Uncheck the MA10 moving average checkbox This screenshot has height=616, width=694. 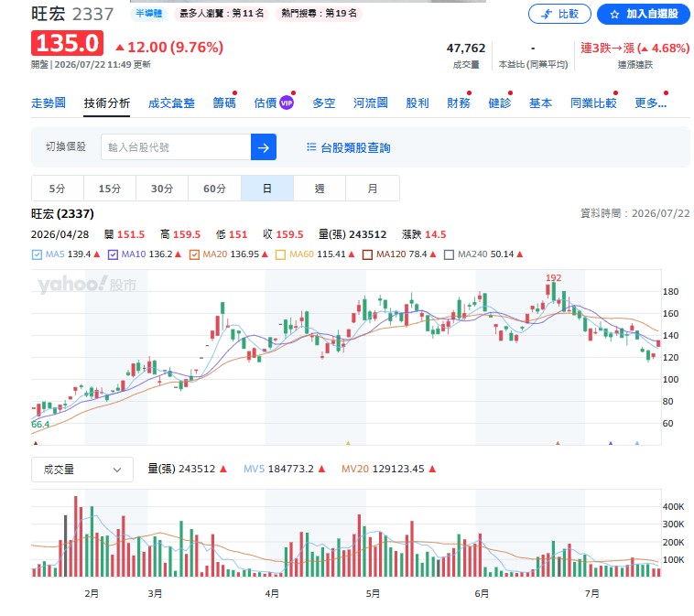[x=113, y=254]
